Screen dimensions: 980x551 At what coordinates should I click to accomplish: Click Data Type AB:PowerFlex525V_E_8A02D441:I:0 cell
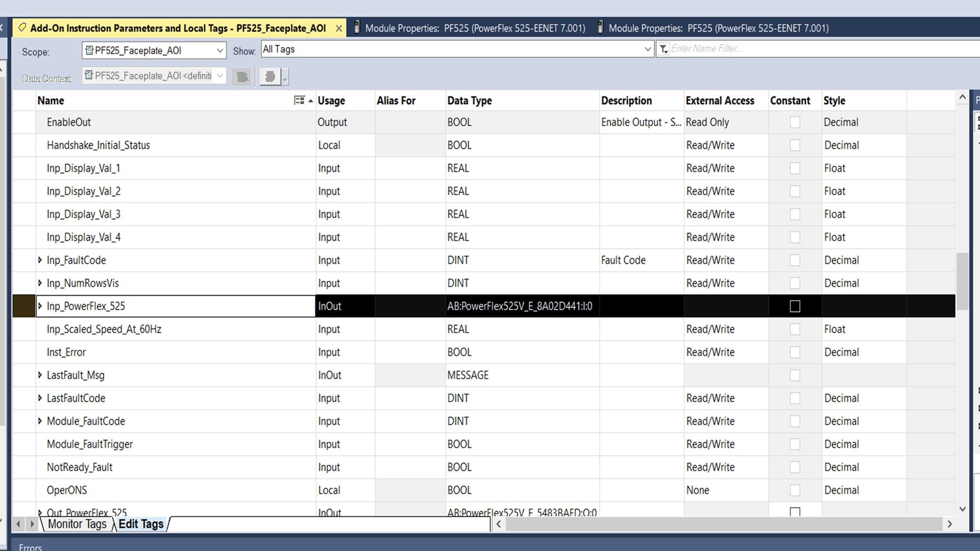click(522, 306)
